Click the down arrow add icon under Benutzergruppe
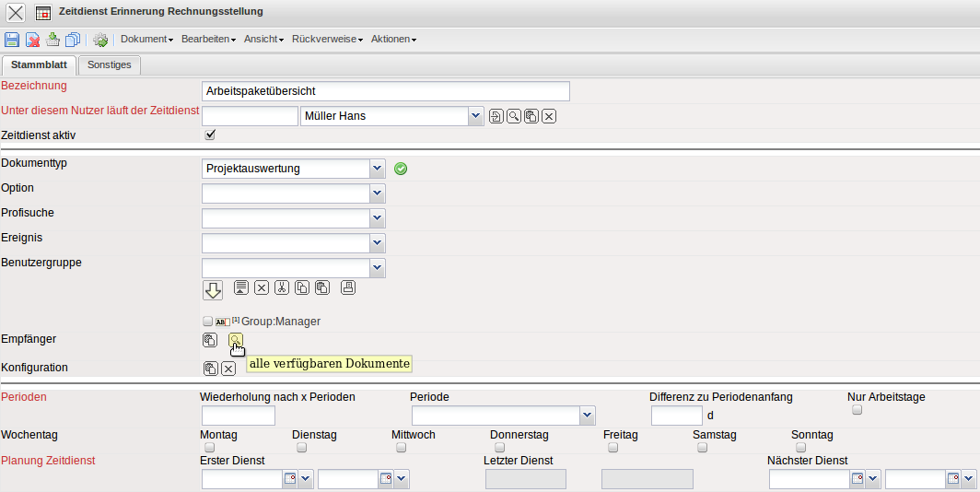Viewport: 980px width, 492px height. tap(213, 290)
